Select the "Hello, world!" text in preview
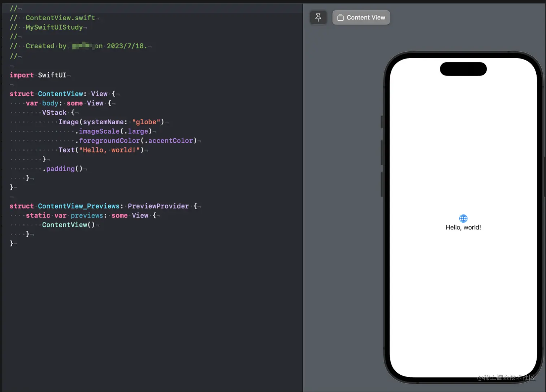 [463, 227]
